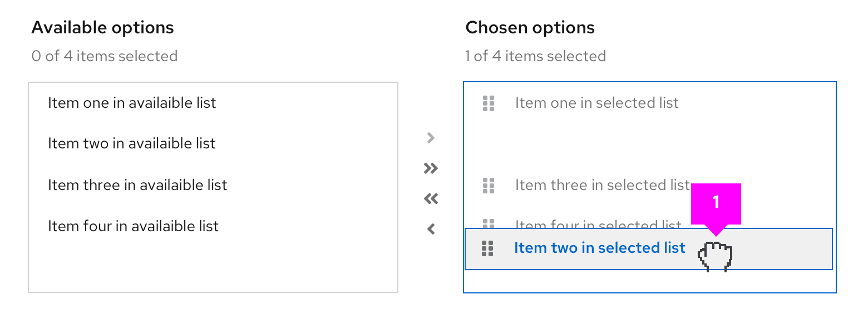Select Item one in available list
The width and height of the screenshot is (868, 329).
132,103
